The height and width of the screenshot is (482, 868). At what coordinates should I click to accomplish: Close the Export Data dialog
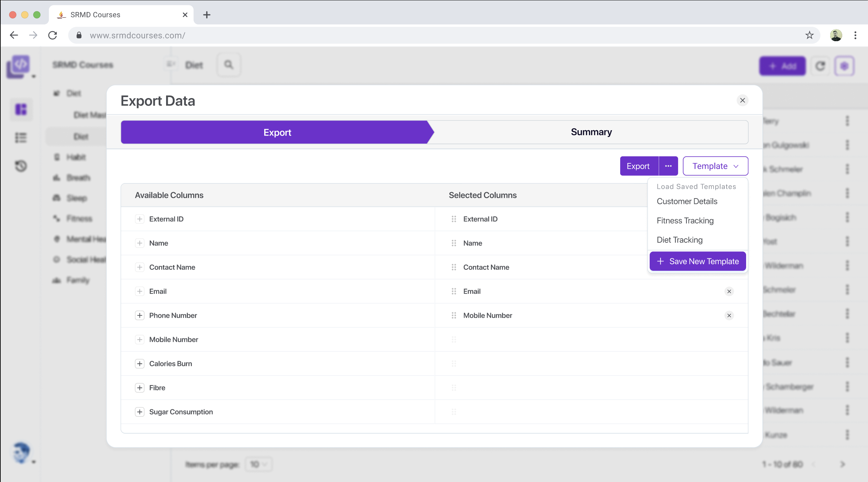point(742,100)
